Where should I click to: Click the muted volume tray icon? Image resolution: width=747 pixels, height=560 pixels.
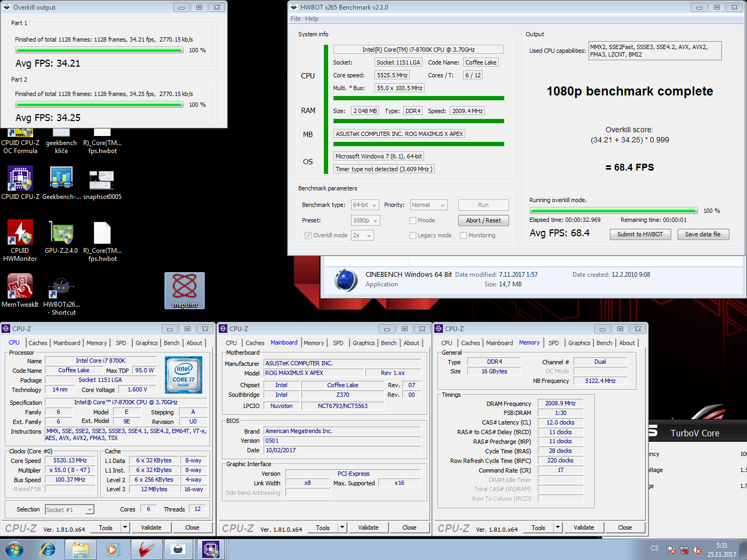697,550
